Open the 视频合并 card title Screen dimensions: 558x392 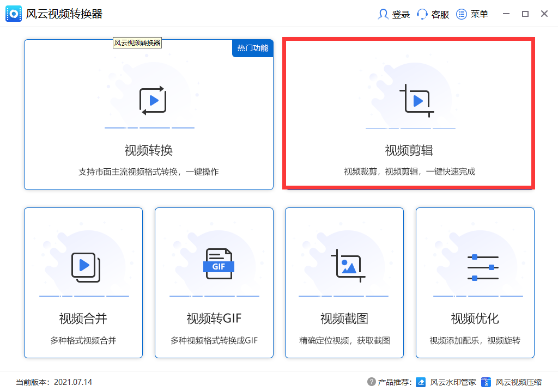[x=83, y=318]
